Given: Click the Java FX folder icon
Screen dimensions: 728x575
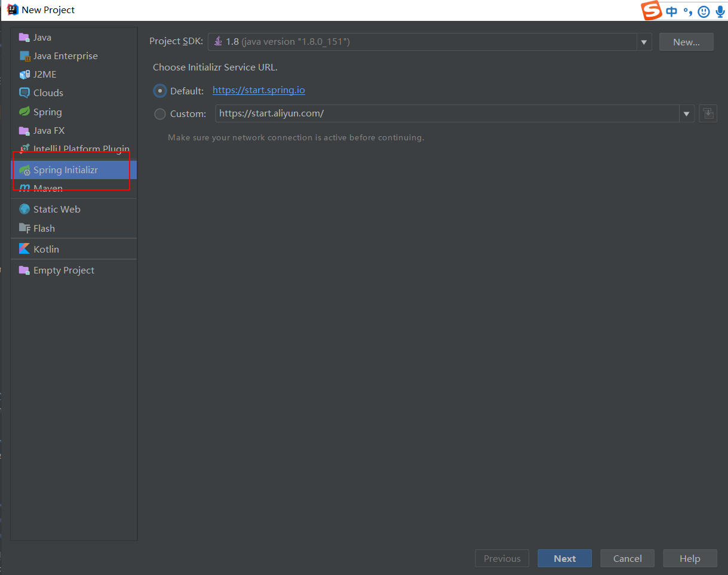Looking at the screenshot, I should click(24, 130).
